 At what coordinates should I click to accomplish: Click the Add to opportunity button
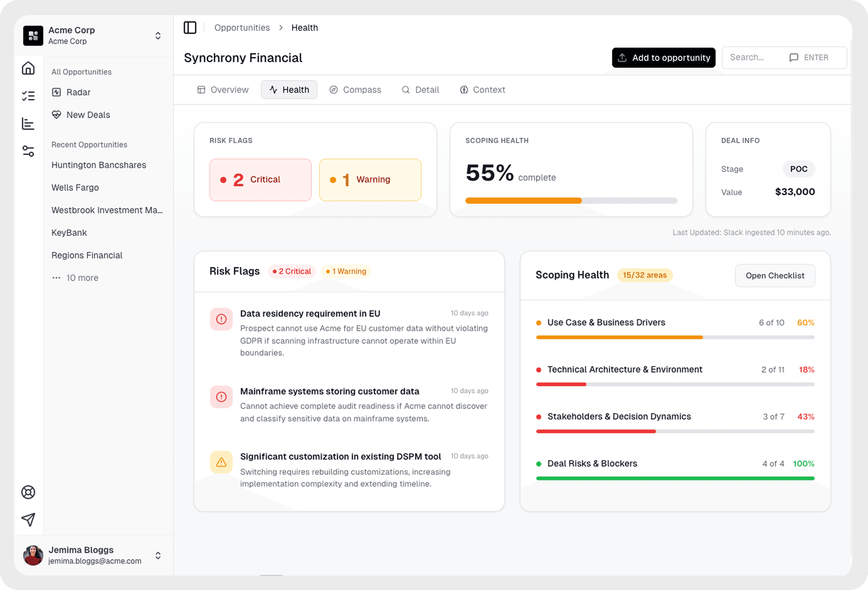tap(663, 57)
